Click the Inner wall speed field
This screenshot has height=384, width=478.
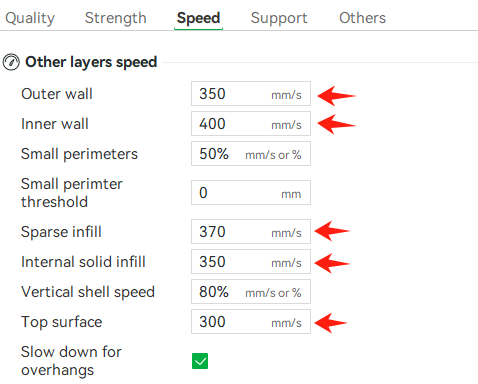tap(251, 124)
